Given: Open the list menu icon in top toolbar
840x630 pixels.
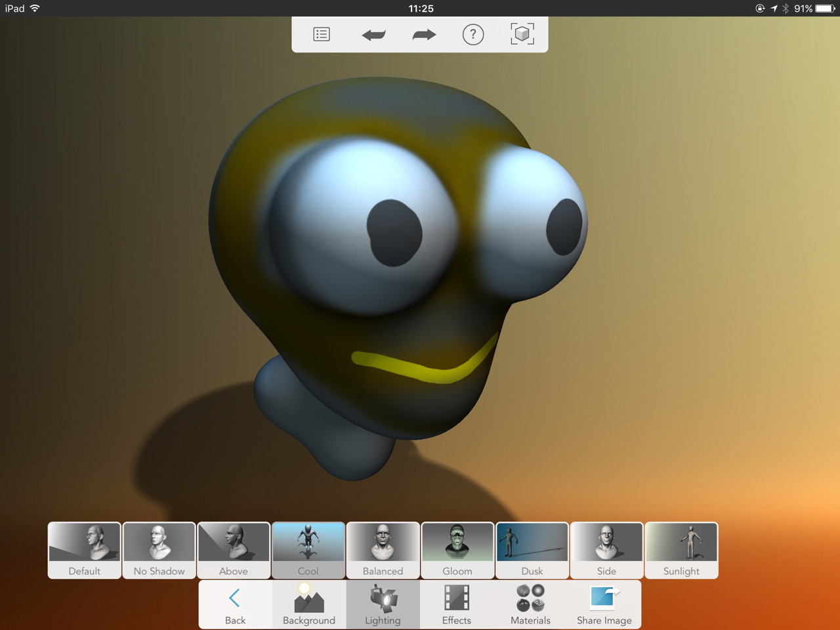Looking at the screenshot, I should pos(322,34).
